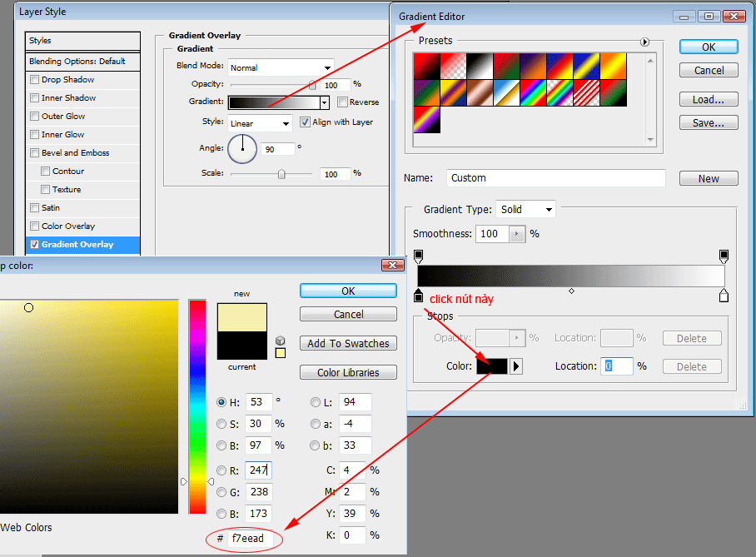756x557 pixels.
Task: Toggle Align with Layer checkbox
Action: point(305,122)
